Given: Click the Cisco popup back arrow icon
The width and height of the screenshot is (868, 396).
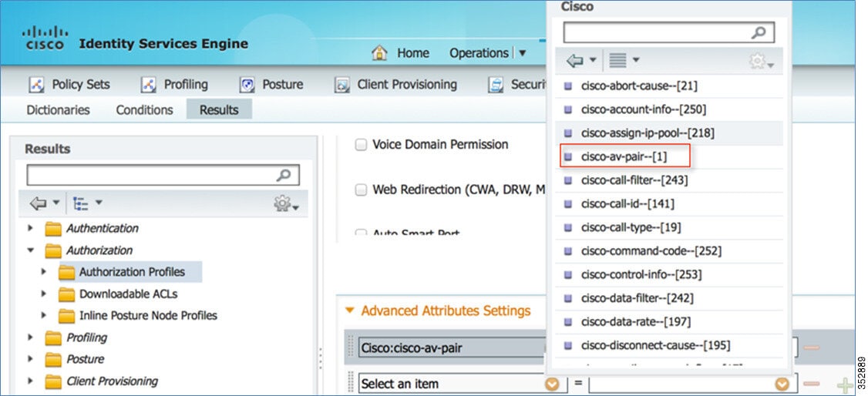Looking at the screenshot, I should coord(574,61).
